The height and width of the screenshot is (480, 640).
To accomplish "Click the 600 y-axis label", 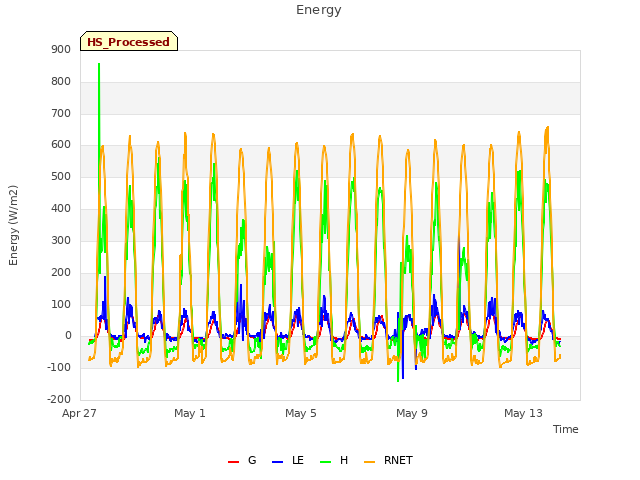I will (61, 144).
